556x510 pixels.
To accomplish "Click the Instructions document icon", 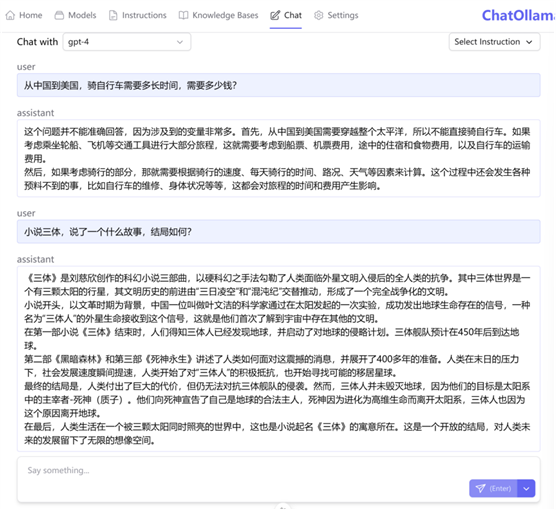I will tap(113, 15).
